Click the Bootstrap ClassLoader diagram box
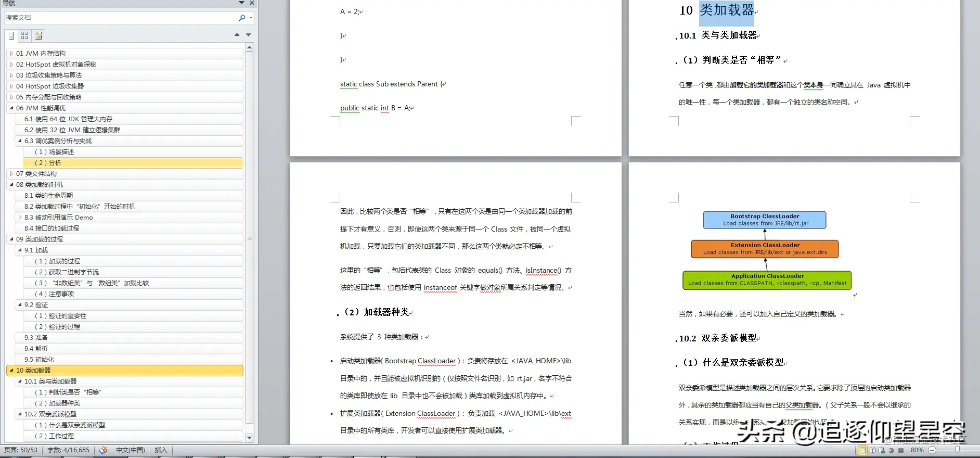 [x=765, y=220]
